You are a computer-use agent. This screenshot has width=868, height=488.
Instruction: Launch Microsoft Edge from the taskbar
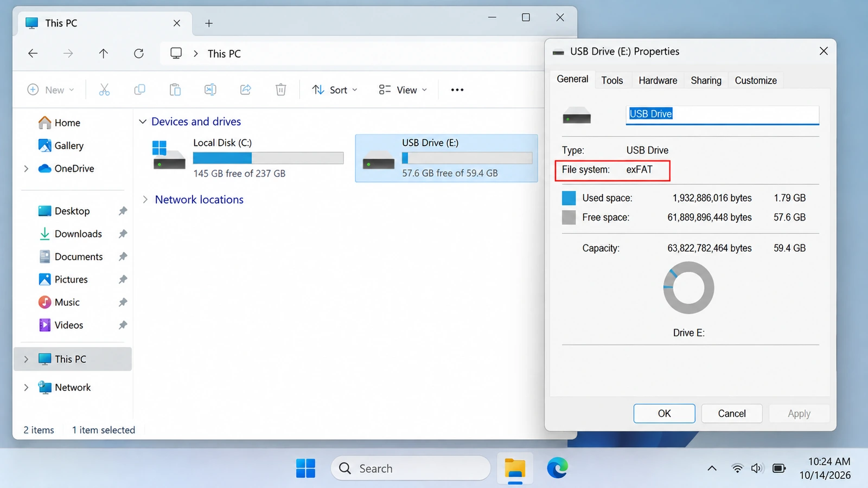click(x=557, y=468)
